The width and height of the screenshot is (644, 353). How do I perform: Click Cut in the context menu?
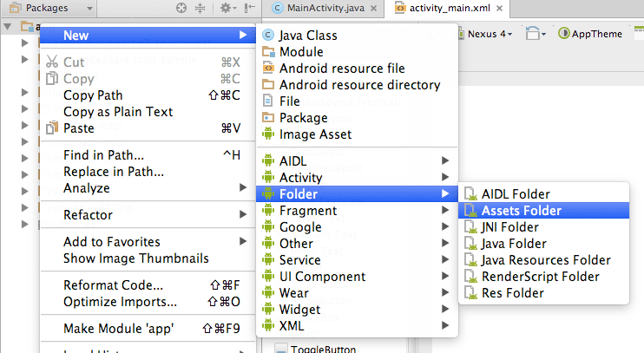click(148, 62)
